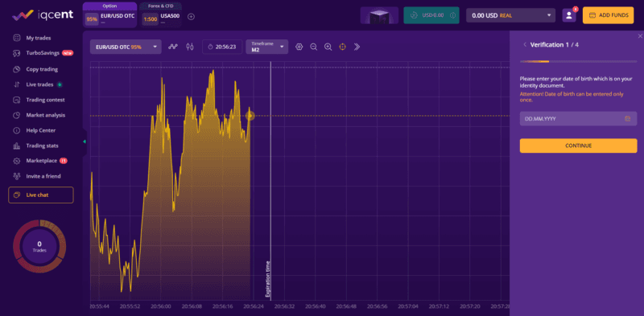The width and height of the screenshot is (644, 316).
Task: Zoom out the chart
Action: click(313, 47)
